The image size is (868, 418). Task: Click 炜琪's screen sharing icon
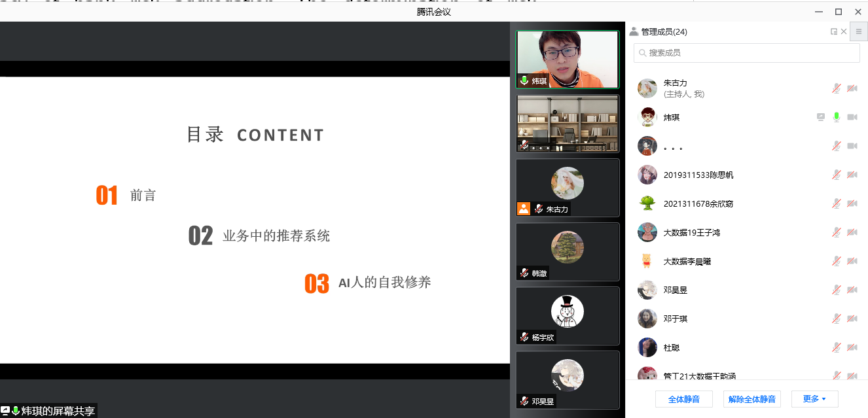pos(820,116)
